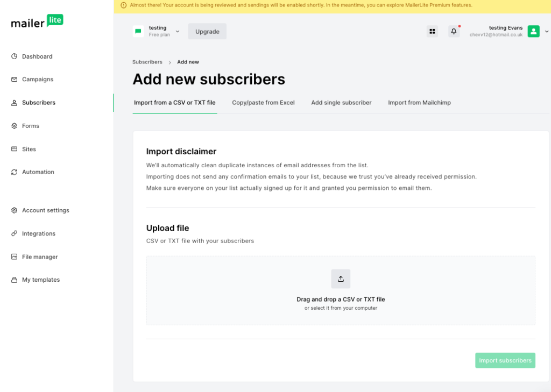Screen dimensions: 551x392
Task: Open File manager in the sidebar
Action: (40, 257)
